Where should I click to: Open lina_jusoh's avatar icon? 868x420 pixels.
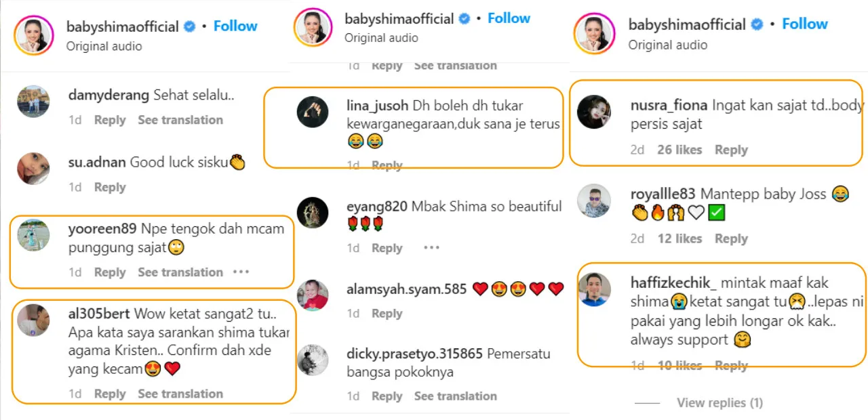[x=313, y=112]
